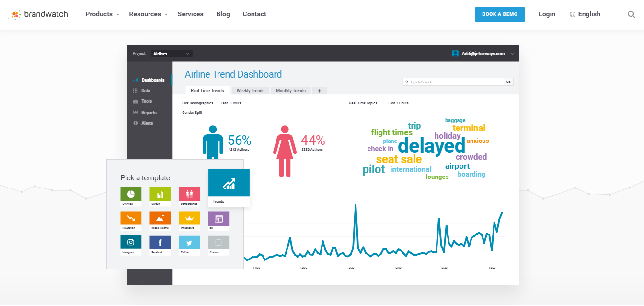Click in the Quick Search field
The width and height of the screenshot is (644, 306).
453,82
